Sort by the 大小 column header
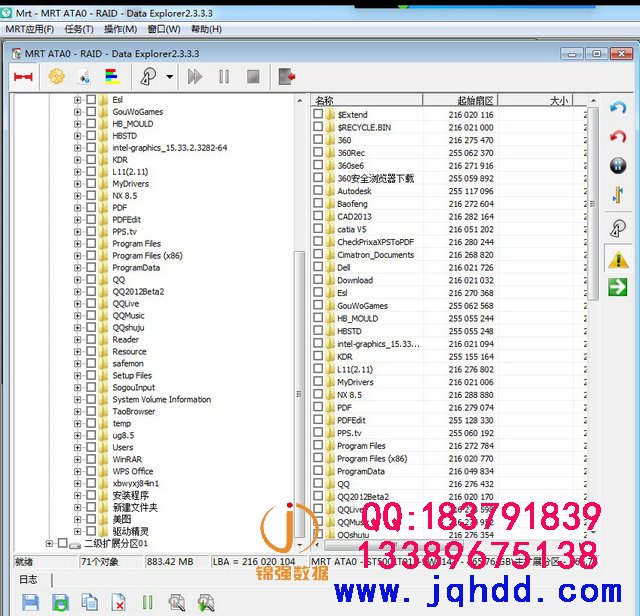This screenshot has width=640, height=616. click(x=535, y=100)
